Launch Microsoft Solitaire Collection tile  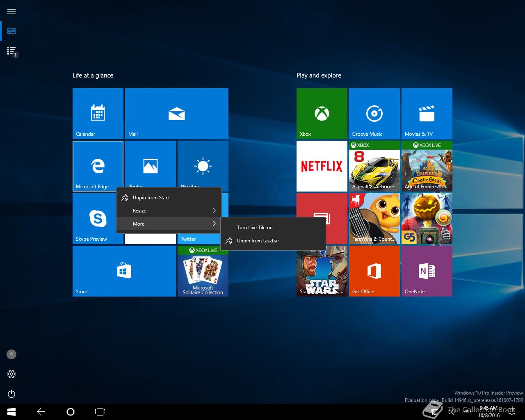click(x=203, y=271)
